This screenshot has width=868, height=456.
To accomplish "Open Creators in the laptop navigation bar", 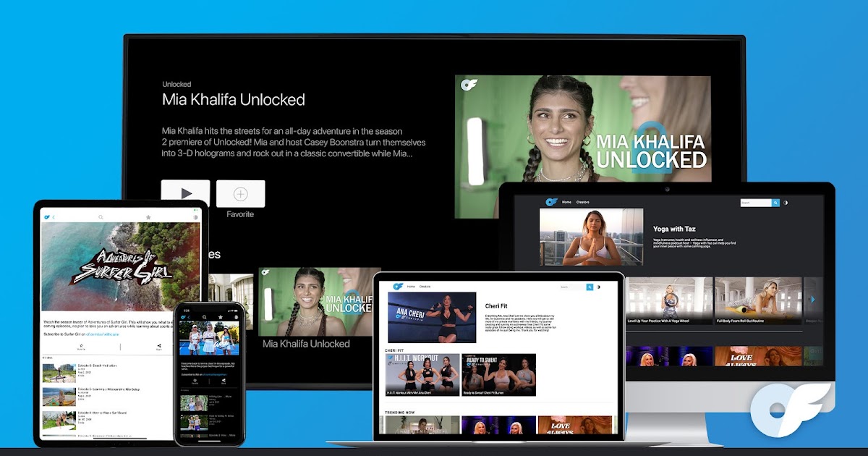I will coord(425,287).
